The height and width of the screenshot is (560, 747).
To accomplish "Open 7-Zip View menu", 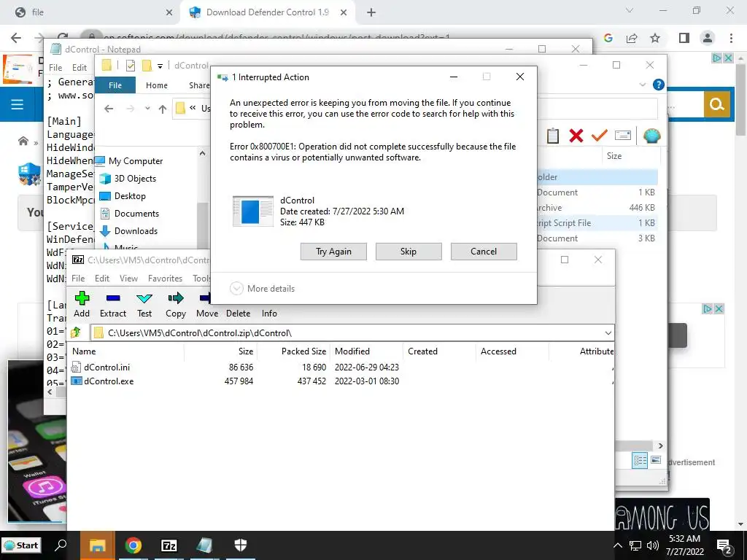I will pyautogui.click(x=128, y=279).
